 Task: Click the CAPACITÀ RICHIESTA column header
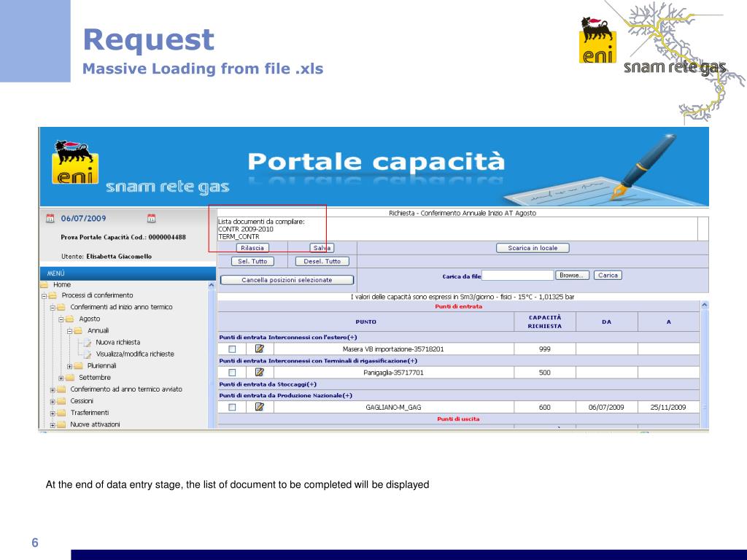pos(544,322)
